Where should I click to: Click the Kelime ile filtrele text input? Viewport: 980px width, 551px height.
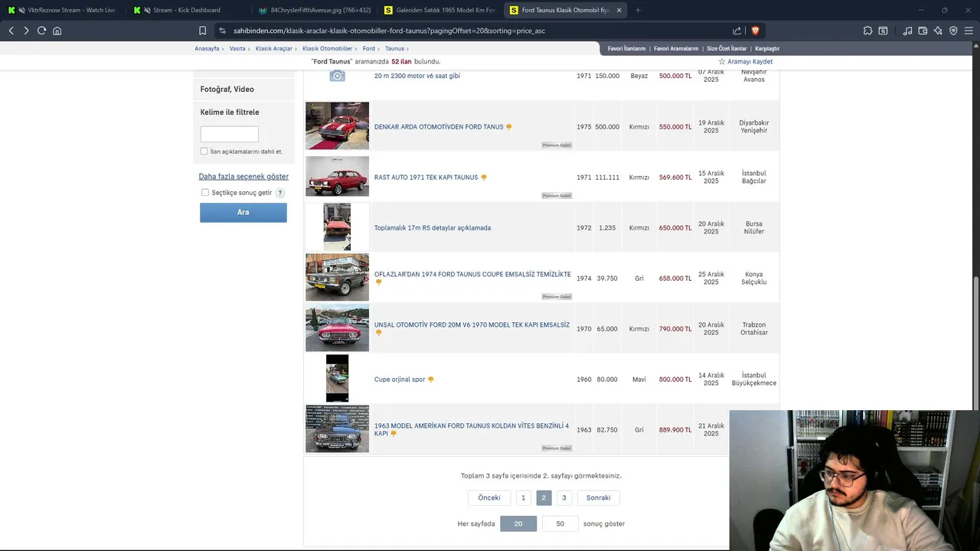click(230, 134)
